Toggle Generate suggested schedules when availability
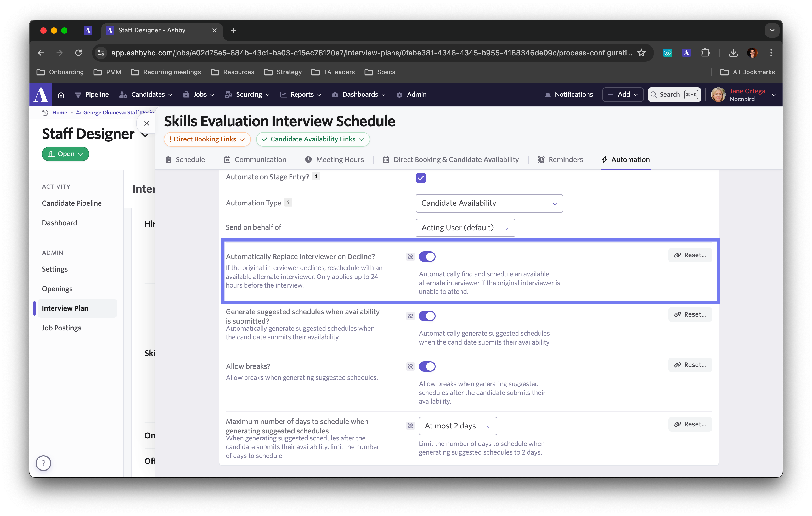This screenshot has height=516, width=812. click(427, 316)
